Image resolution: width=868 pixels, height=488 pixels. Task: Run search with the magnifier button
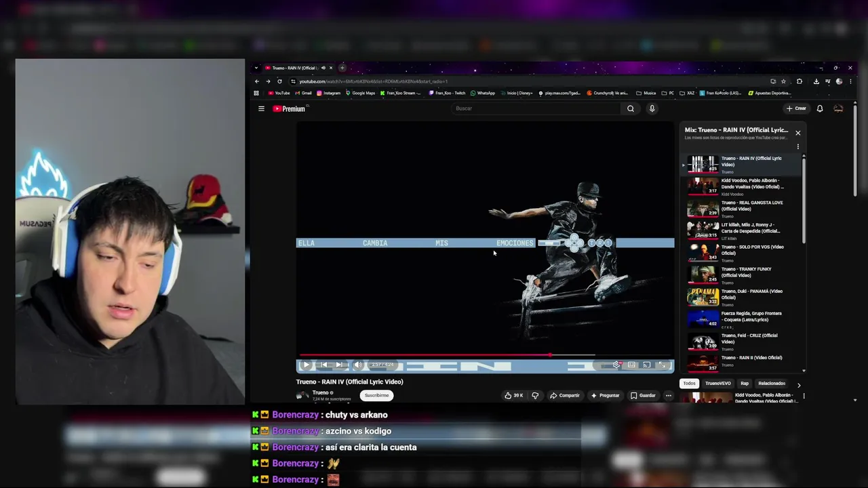click(x=631, y=108)
